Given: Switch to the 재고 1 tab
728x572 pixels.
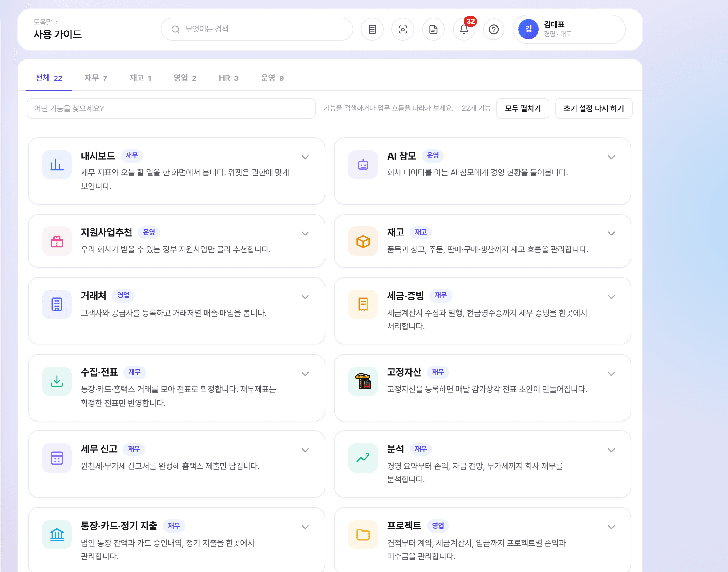Looking at the screenshot, I should tap(140, 78).
